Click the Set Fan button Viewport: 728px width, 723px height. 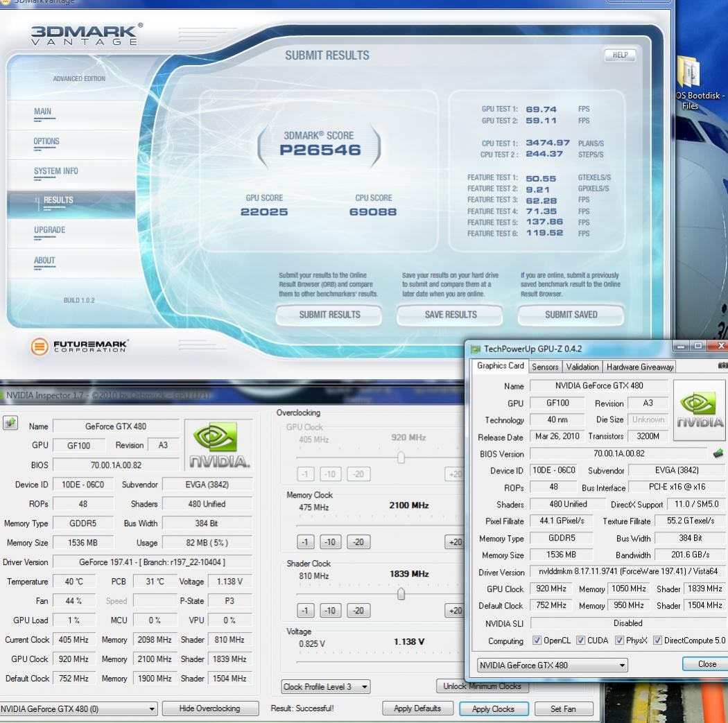pos(563,709)
